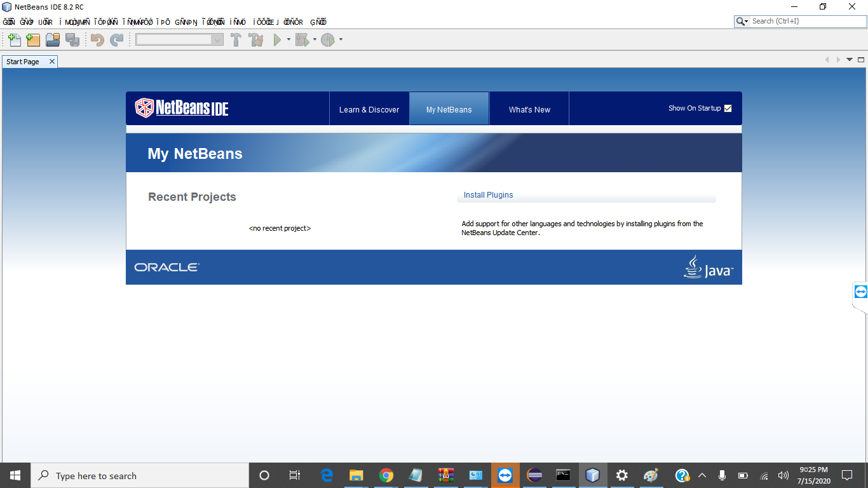
Task: Toggle the Show On Startup checkbox
Action: (728, 108)
